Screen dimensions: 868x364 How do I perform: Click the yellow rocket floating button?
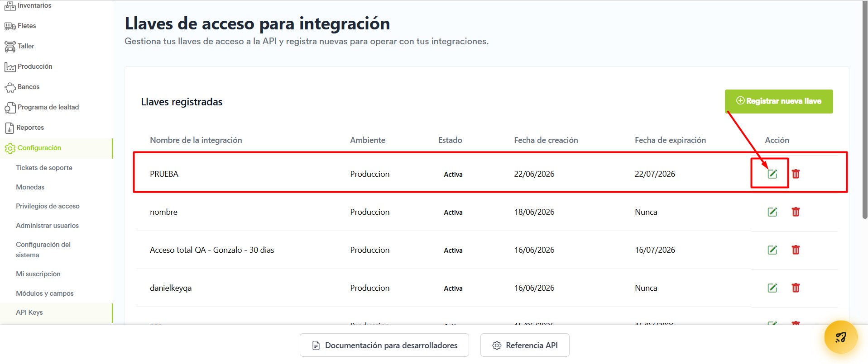(x=841, y=337)
